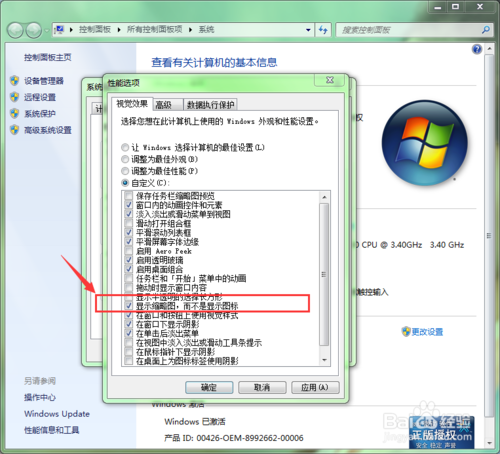
Task: Click 控制面板 in address breadcrumb
Action: click(95, 30)
